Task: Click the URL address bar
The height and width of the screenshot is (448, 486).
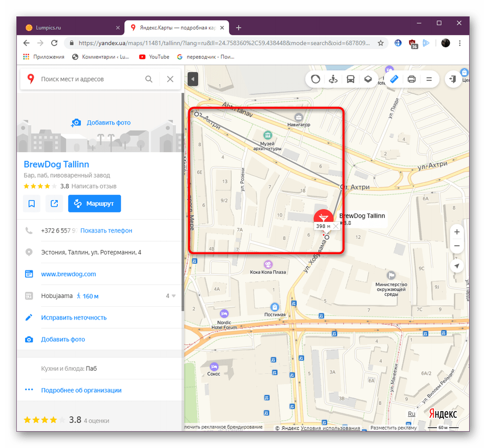Action: (224, 43)
